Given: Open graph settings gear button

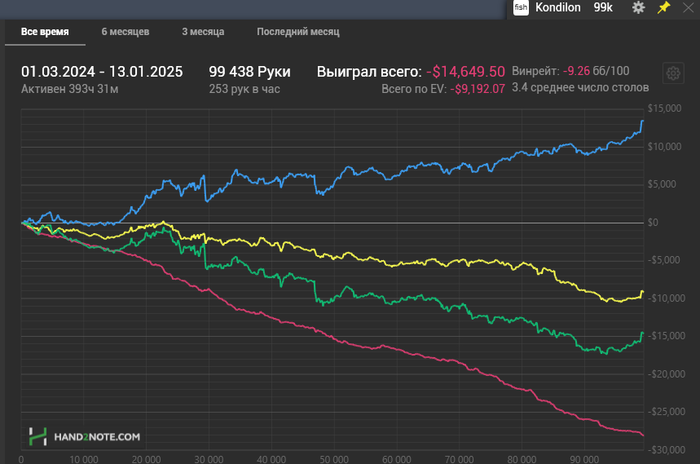Looking at the screenshot, I should [x=673, y=73].
